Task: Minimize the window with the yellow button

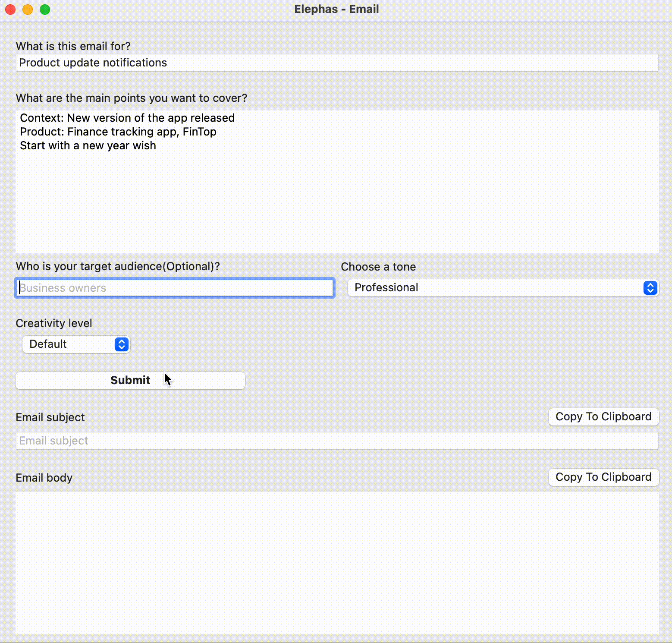Action: point(28,9)
